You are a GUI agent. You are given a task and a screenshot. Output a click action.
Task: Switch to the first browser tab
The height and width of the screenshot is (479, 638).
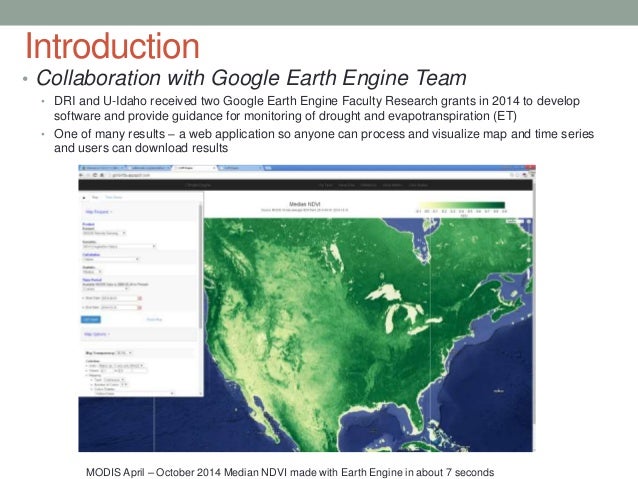click(x=102, y=168)
